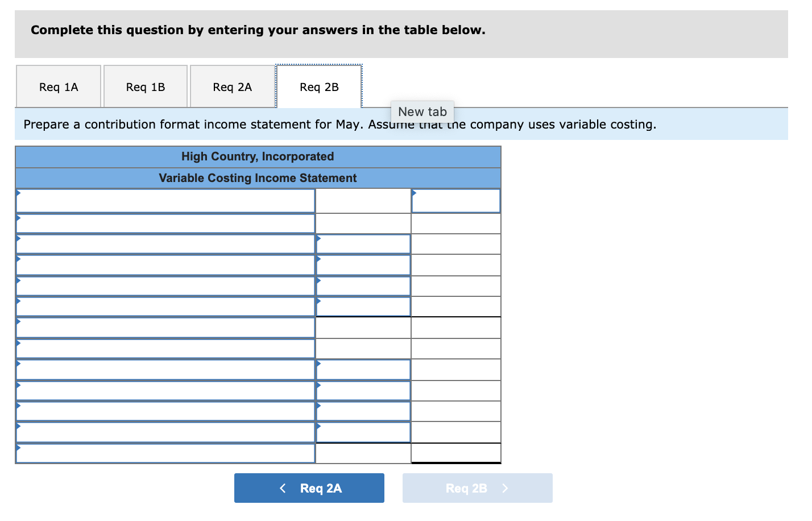This screenshot has width=812, height=521.
Task: Click the grayed-out Req 2B next button
Action: tap(477, 487)
